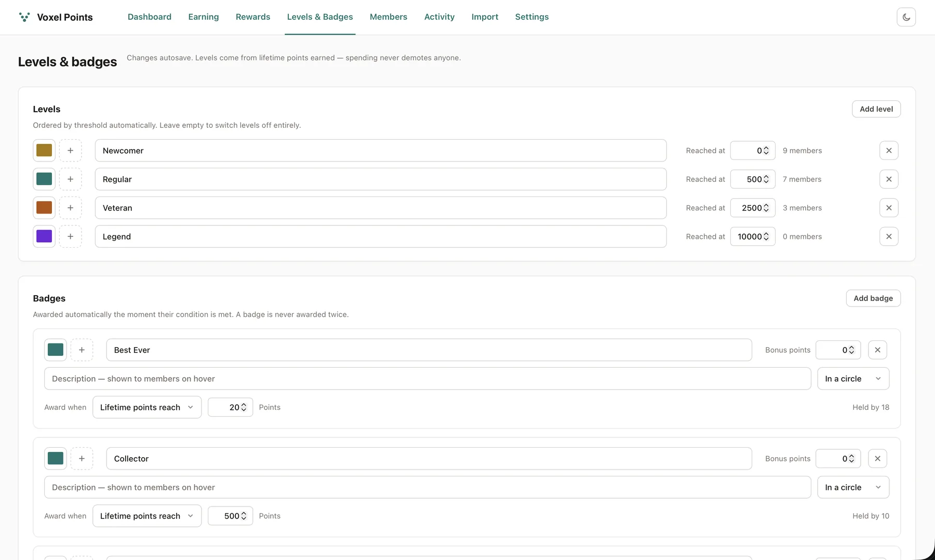Edit the Legend level name field
The height and width of the screenshot is (560, 935).
(x=381, y=236)
